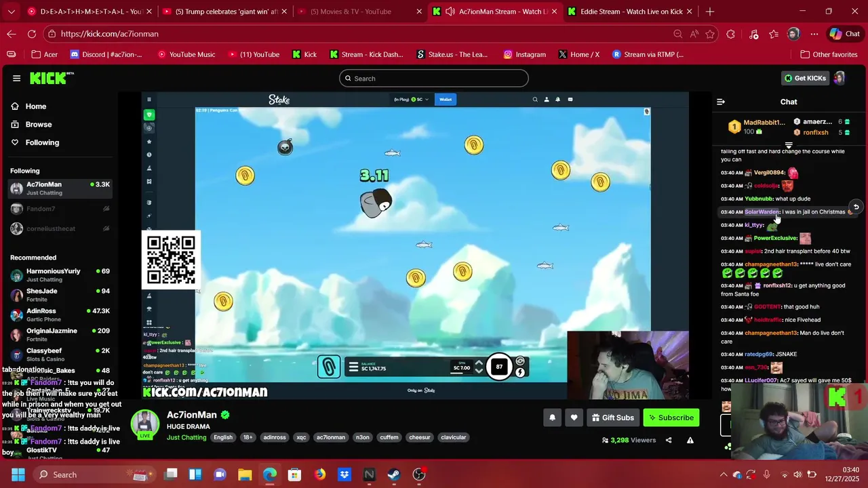Open the Stake game hamburger menu

point(353,367)
